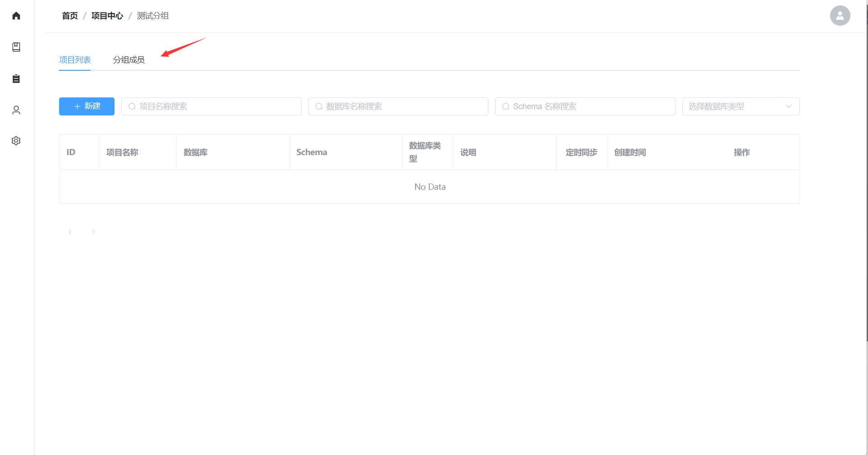Select the clipboard icon in sidebar
Screen dimensions: 868x455
point(16,79)
